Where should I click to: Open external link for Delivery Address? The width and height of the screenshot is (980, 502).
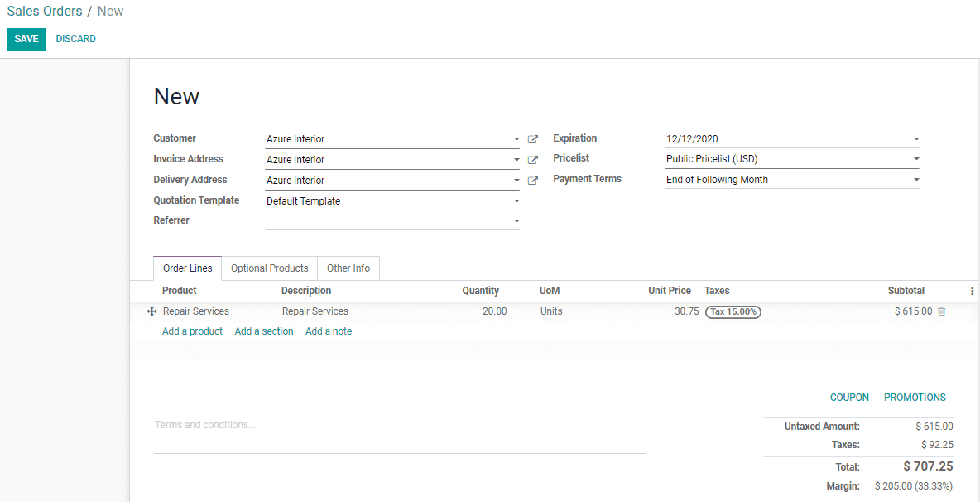532,181
